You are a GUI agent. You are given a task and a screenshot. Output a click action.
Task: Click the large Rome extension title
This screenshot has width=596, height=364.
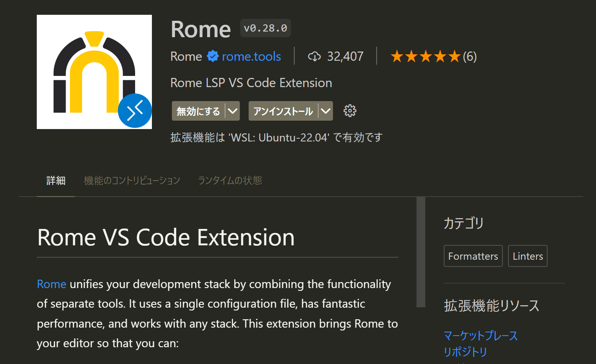coord(201,29)
